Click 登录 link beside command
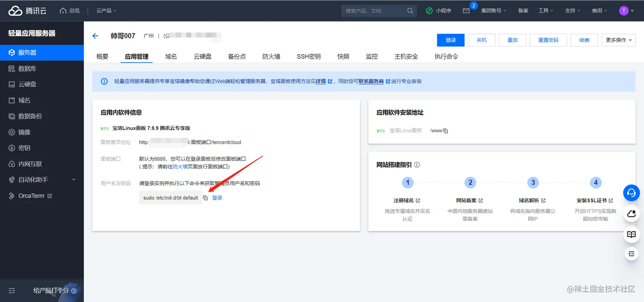Viewport: 644px width, 302px height. [217, 198]
